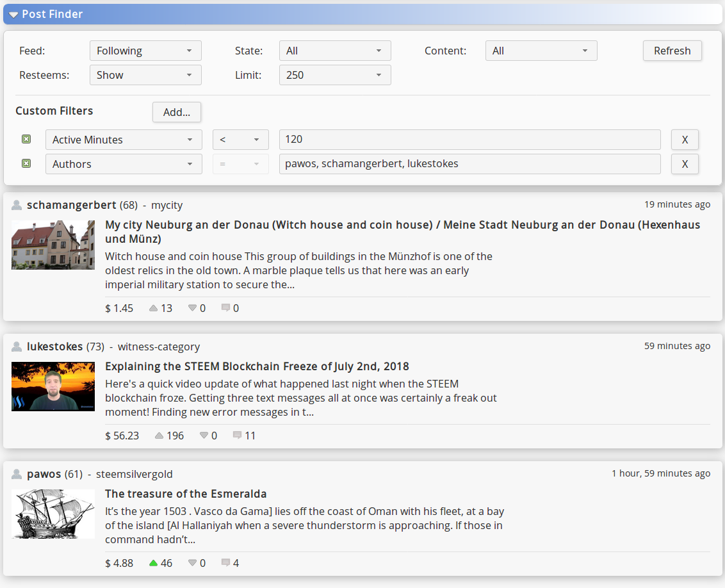
Task: Open the Resteems dropdown set to Show
Action: pyautogui.click(x=145, y=76)
